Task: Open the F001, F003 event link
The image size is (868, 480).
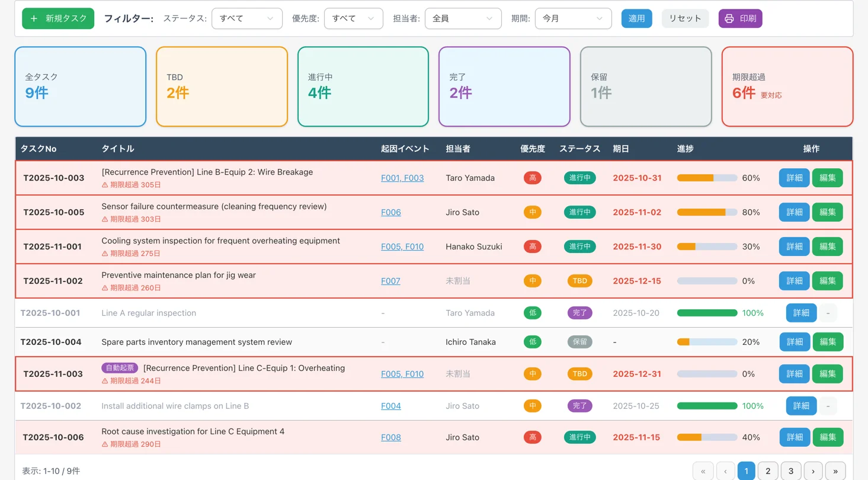Action: (x=402, y=178)
